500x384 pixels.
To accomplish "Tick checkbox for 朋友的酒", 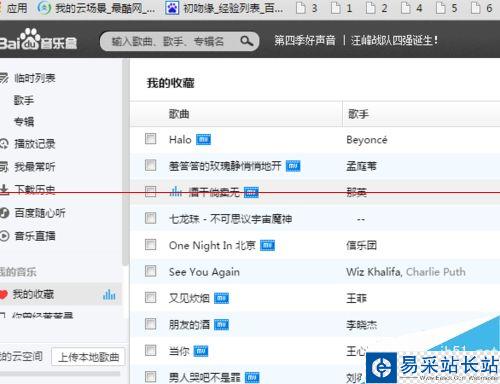I will click(150, 324).
